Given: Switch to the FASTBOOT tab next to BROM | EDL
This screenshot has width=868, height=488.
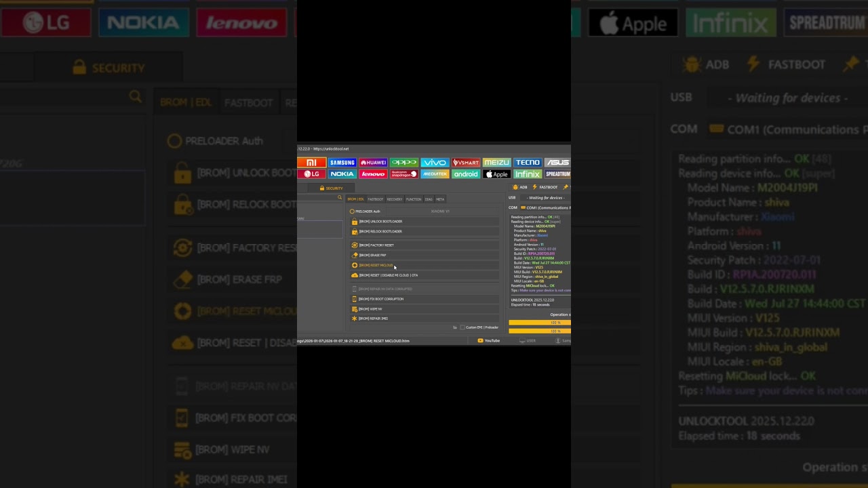Looking at the screenshot, I should tap(376, 199).
